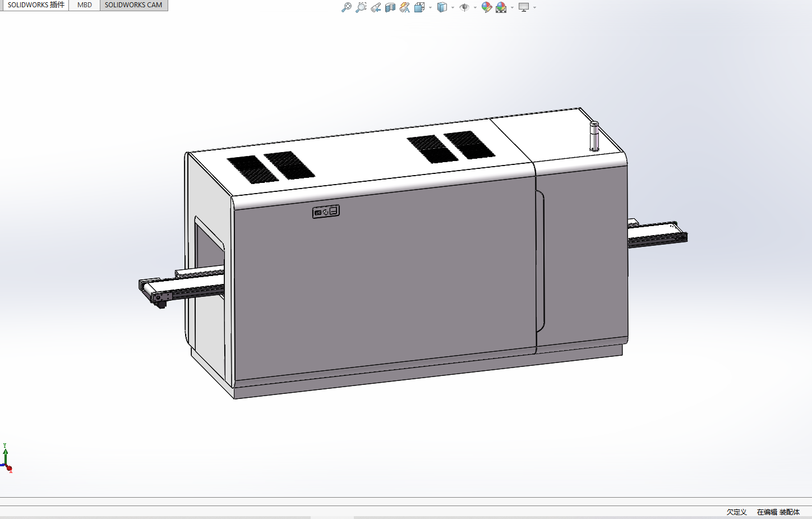Viewport: 812px width, 519px height.
Task: Open the Display Style dropdown arrow
Action: [453, 8]
